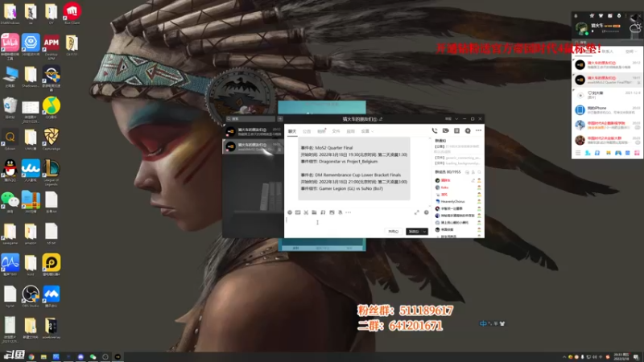Screen dimensions: 644x362
Task: Open OBS Studio desktop shortcut
Action: pyautogui.click(x=31, y=296)
